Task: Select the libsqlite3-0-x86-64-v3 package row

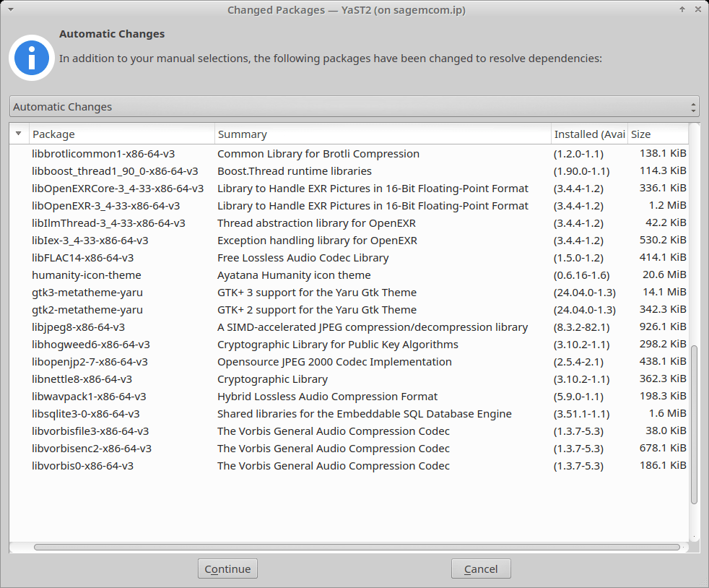Action: (x=86, y=414)
